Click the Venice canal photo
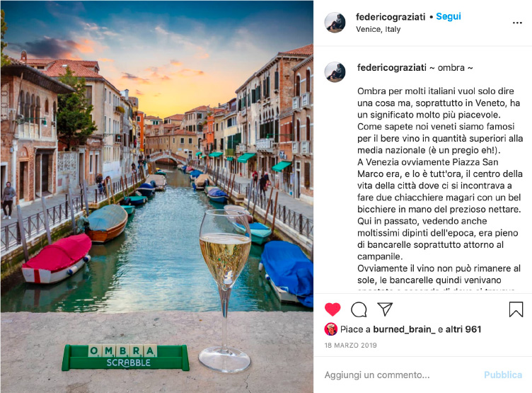This screenshot has width=532, height=393. point(157,197)
